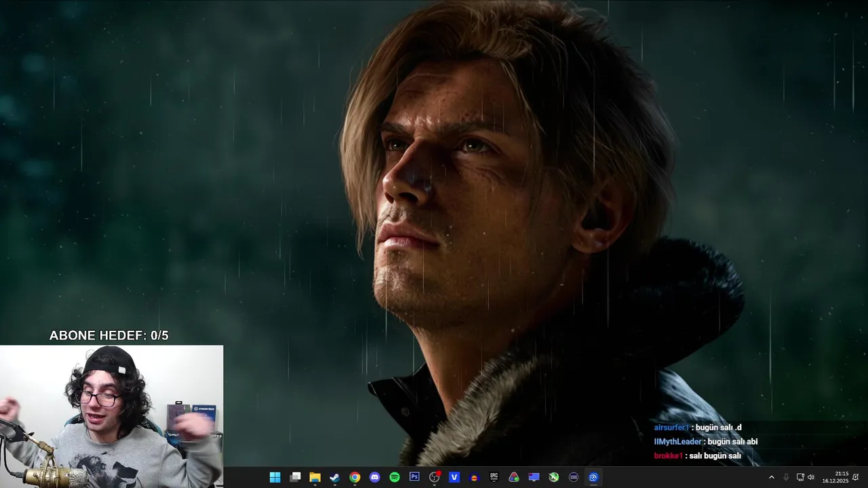Open the blue V app icon

tap(454, 477)
